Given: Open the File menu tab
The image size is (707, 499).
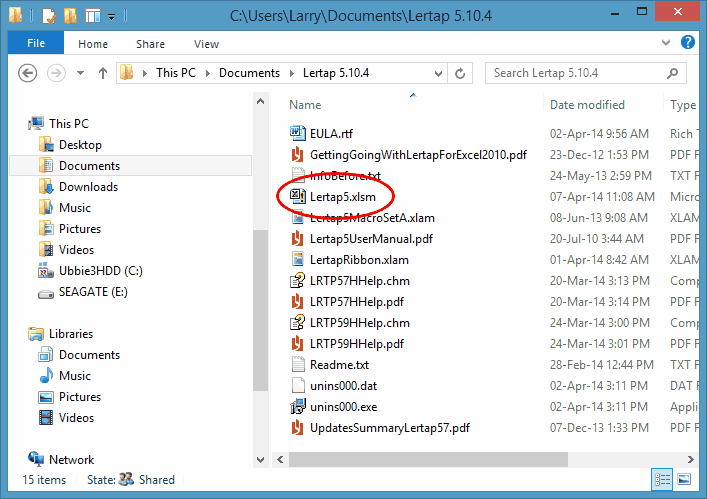Looking at the screenshot, I should tap(36, 44).
